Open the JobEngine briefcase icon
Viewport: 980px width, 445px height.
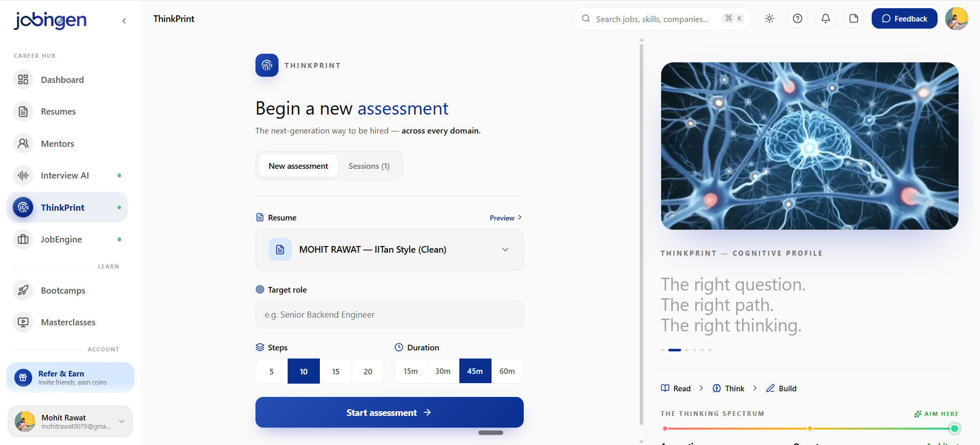click(23, 239)
